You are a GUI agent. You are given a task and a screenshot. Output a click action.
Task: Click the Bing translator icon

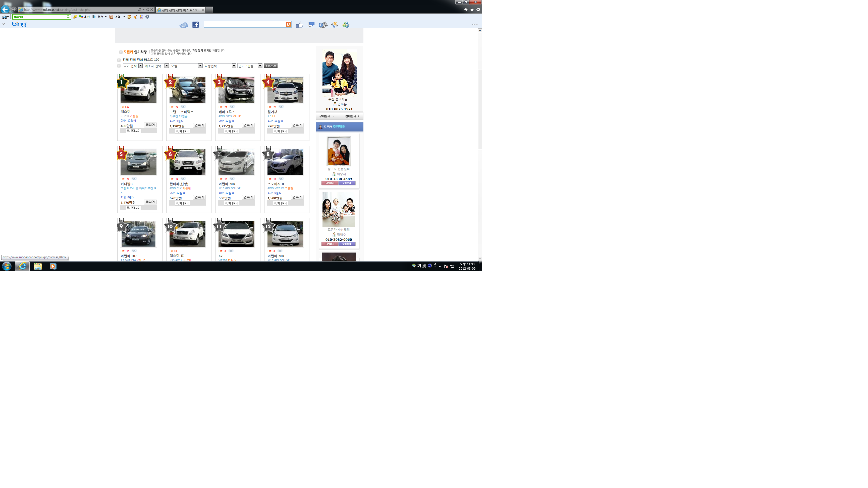(334, 25)
